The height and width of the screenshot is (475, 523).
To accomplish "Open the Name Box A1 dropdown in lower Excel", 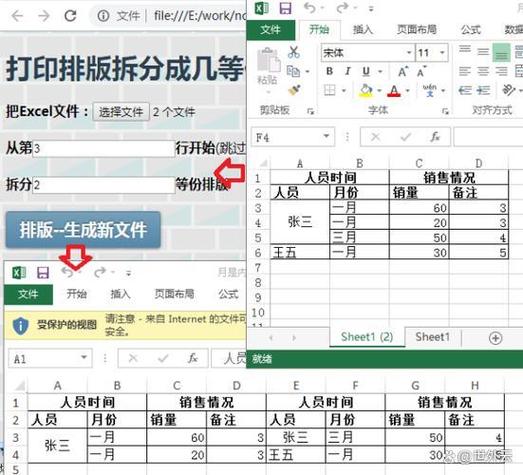I will pyautogui.click(x=84, y=357).
